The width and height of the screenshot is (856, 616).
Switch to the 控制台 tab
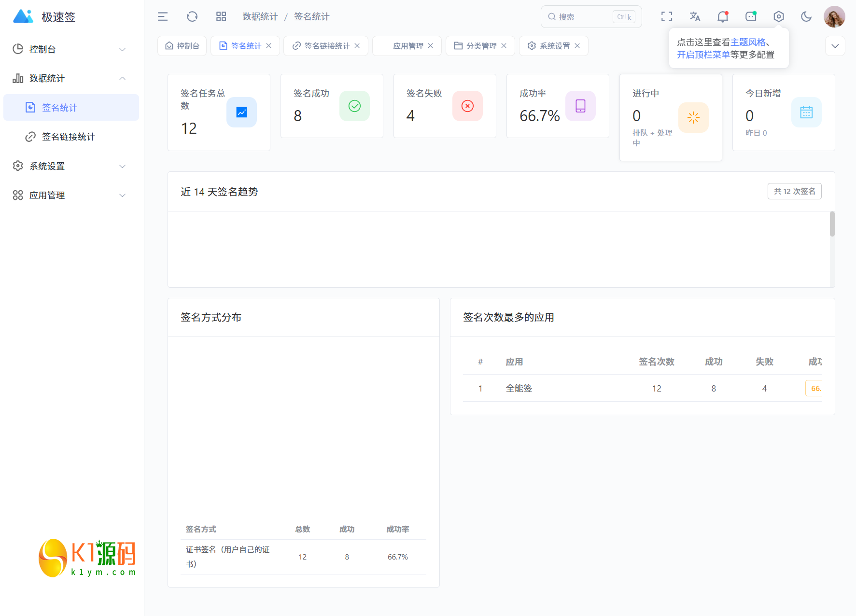pyautogui.click(x=182, y=46)
